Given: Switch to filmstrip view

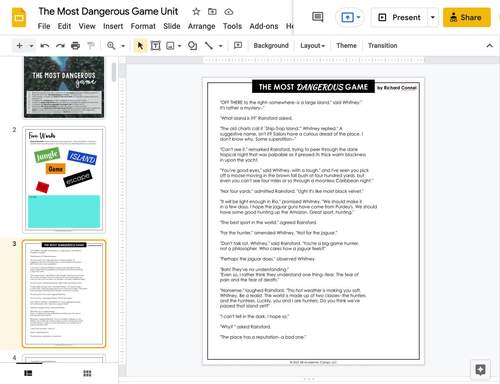Looking at the screenshot, I should point(28,373).
